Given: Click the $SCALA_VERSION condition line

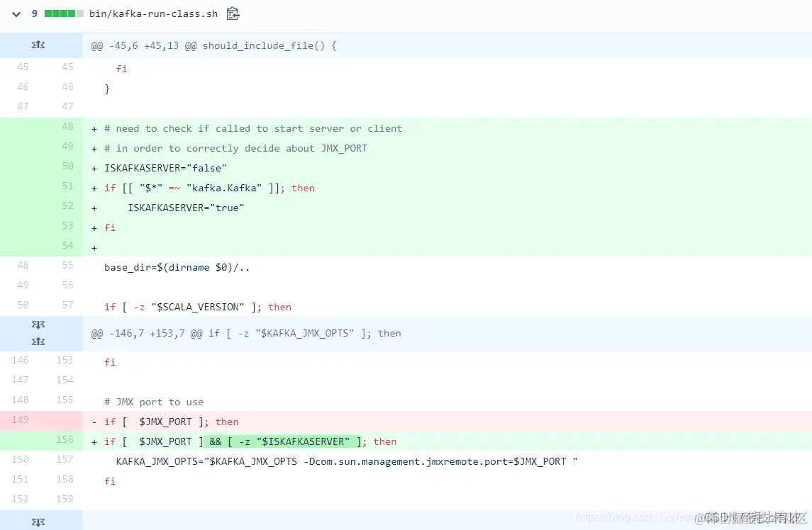Looking at the screenshot, I should [197, 308].
